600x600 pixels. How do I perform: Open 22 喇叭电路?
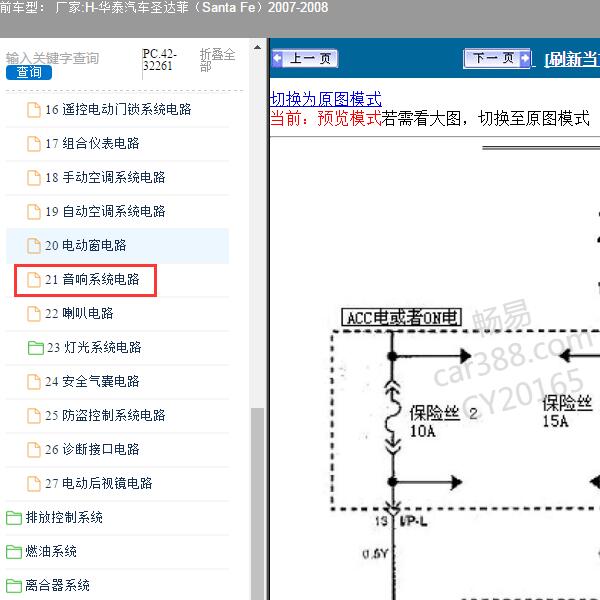tap(79, 313)
